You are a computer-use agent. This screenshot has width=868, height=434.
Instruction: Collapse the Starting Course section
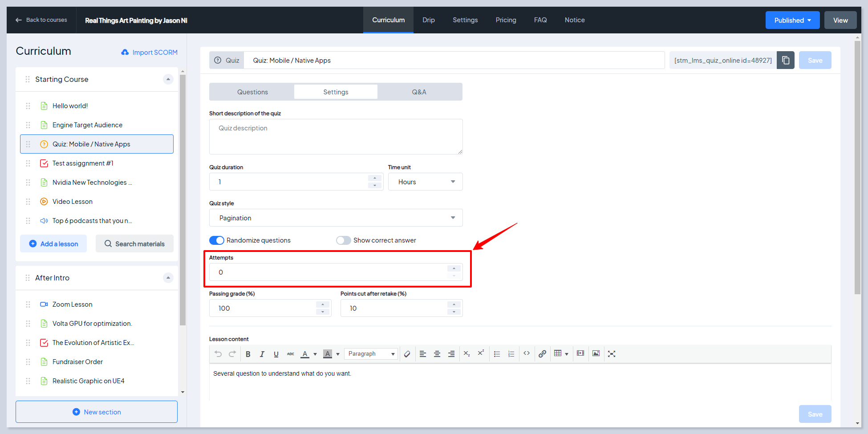(x=168, y=79)
